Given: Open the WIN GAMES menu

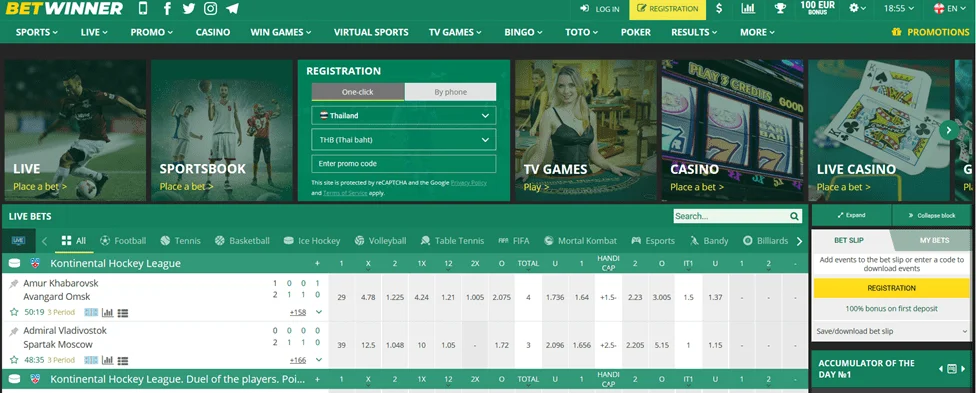Looking at the screenshot, I should point(281,32).
